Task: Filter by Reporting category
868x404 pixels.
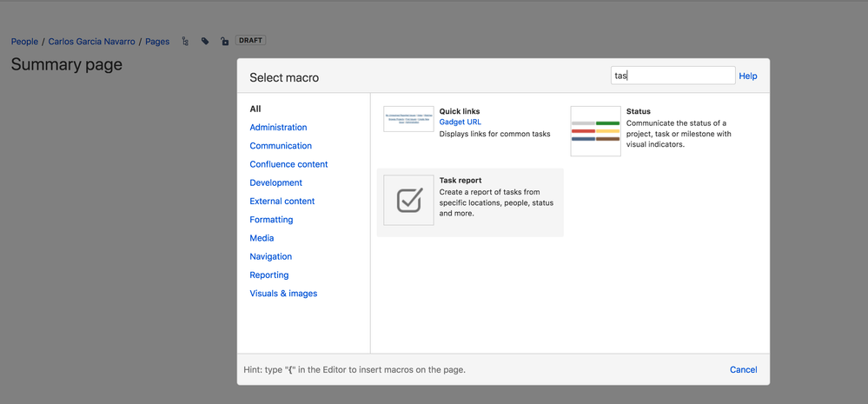Action: tap(270, 275)
